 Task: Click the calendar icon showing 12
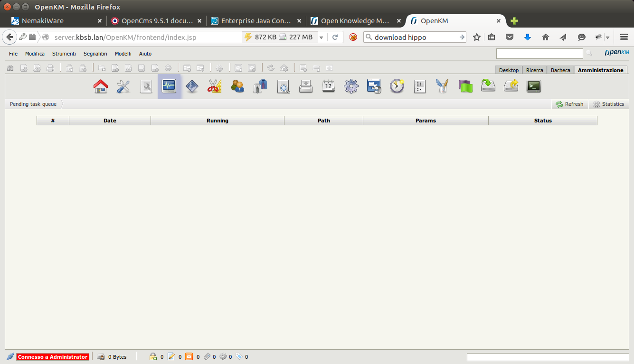[x=328, y=86]
